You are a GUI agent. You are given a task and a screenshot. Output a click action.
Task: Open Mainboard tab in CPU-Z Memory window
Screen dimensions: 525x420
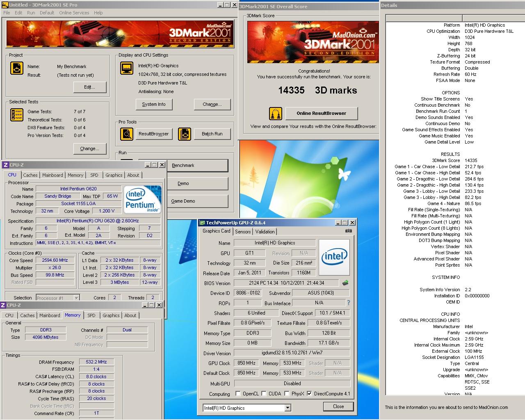(x=50, y=315)
